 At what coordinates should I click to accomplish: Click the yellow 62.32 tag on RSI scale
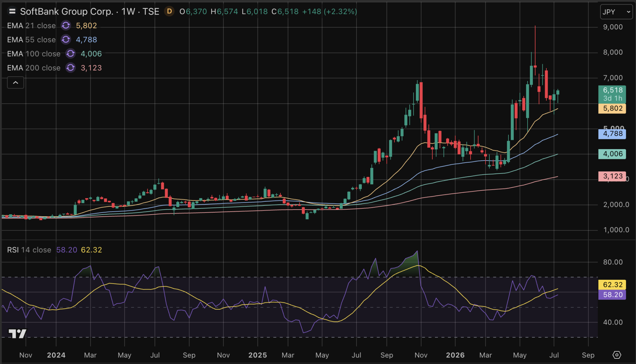[612, 285]
